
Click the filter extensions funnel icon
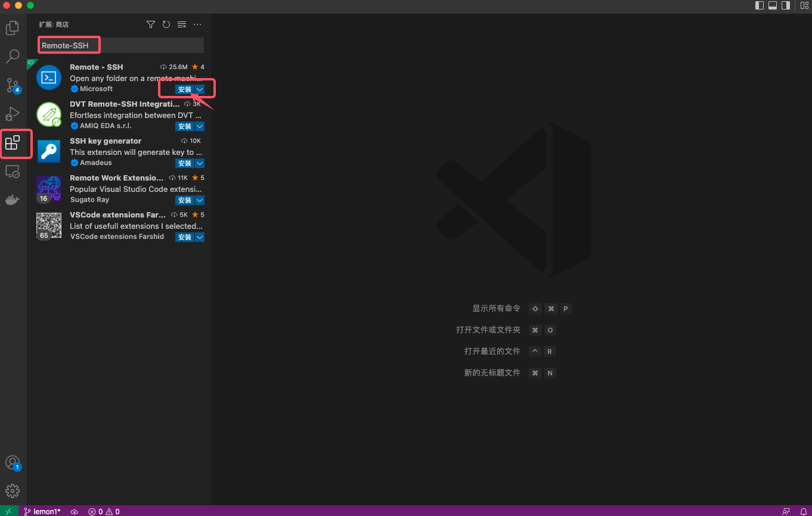[x=151, y=24]
